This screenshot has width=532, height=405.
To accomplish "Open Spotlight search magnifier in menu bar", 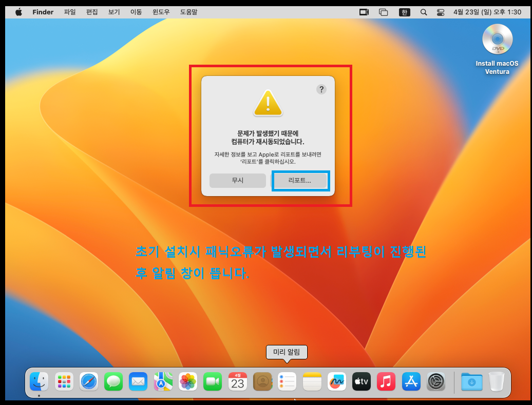I will [424, 12].
